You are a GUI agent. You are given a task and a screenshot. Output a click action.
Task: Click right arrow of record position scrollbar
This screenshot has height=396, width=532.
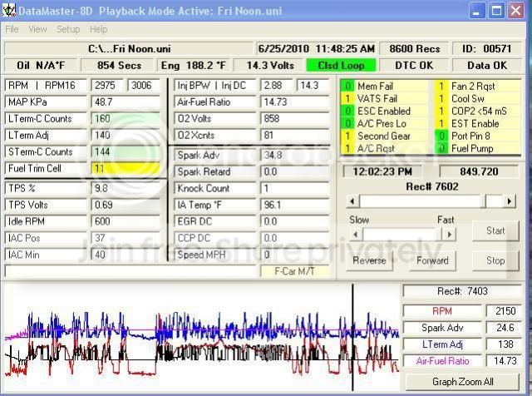point(509,201)
